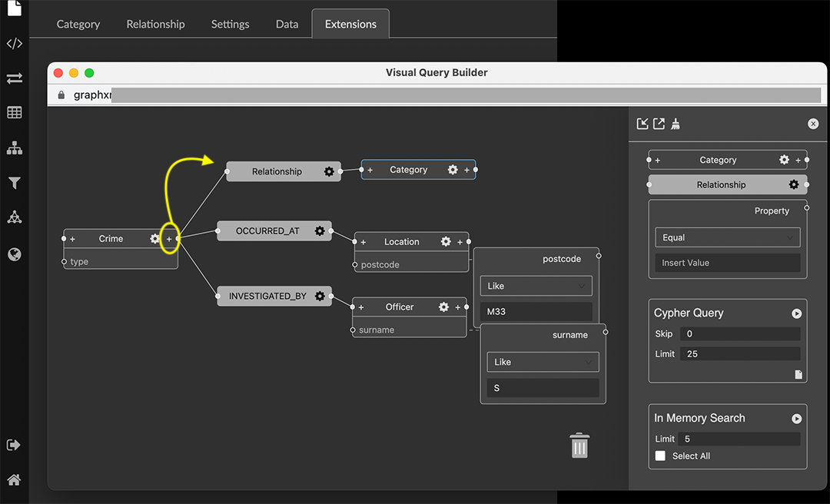This screenshot has height=504, width=830.
Task: Click the import query icon
Action: pos(643,124)
